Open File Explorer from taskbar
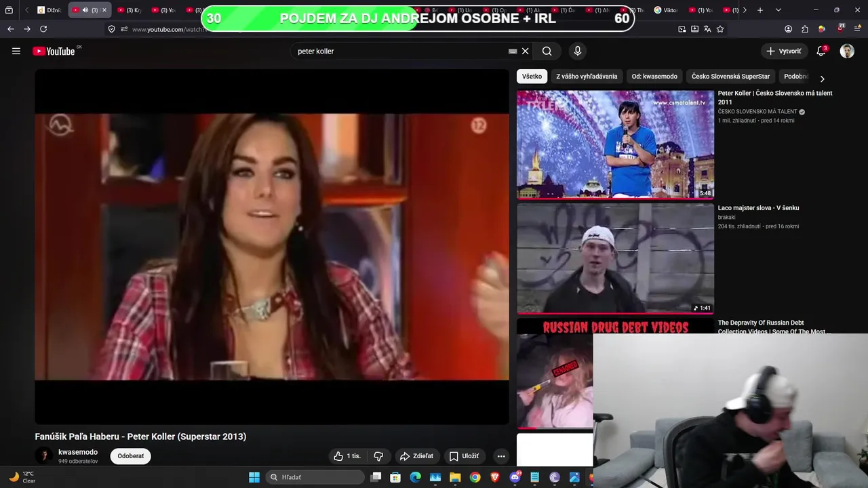Viewport: 868px width, 488px height. tap(455, 477)
